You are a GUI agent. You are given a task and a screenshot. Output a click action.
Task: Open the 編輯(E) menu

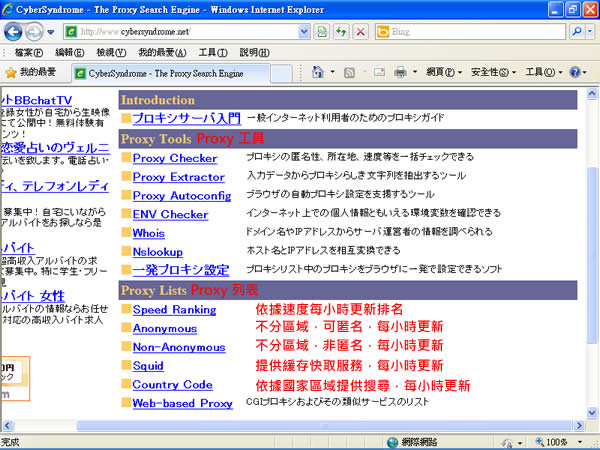70,52
